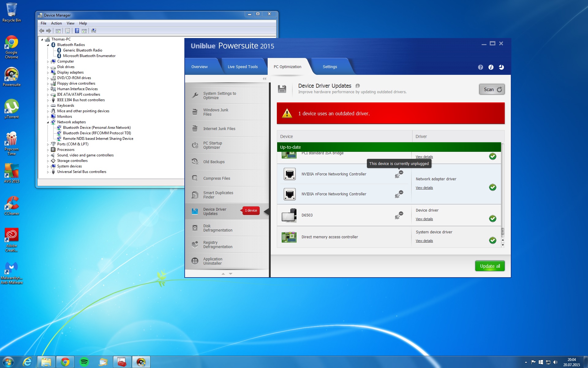
Task: Open Spotify from the taskbar
Action: click(x=84, y=362)
